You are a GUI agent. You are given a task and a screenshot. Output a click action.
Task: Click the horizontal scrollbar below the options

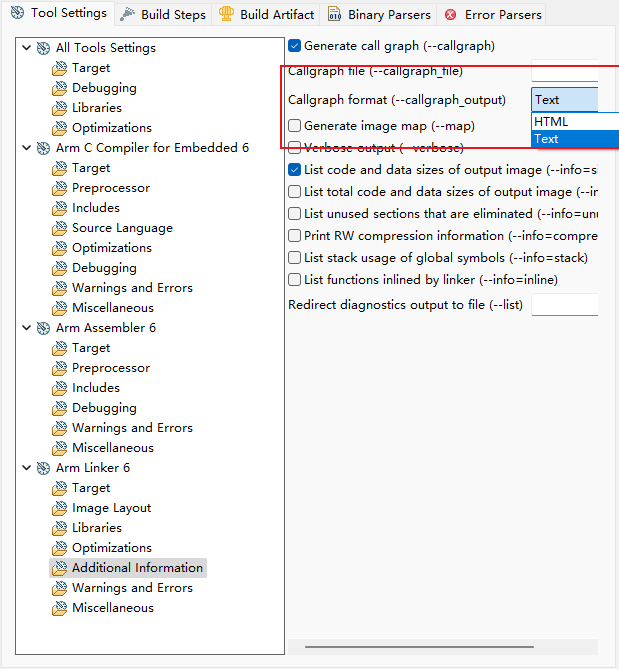443,647
